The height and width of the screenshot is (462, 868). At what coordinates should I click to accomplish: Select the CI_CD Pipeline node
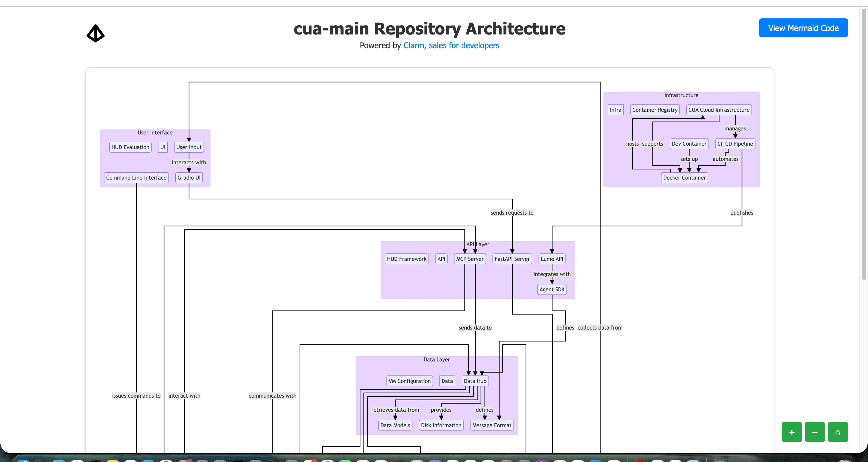point(735,144)
